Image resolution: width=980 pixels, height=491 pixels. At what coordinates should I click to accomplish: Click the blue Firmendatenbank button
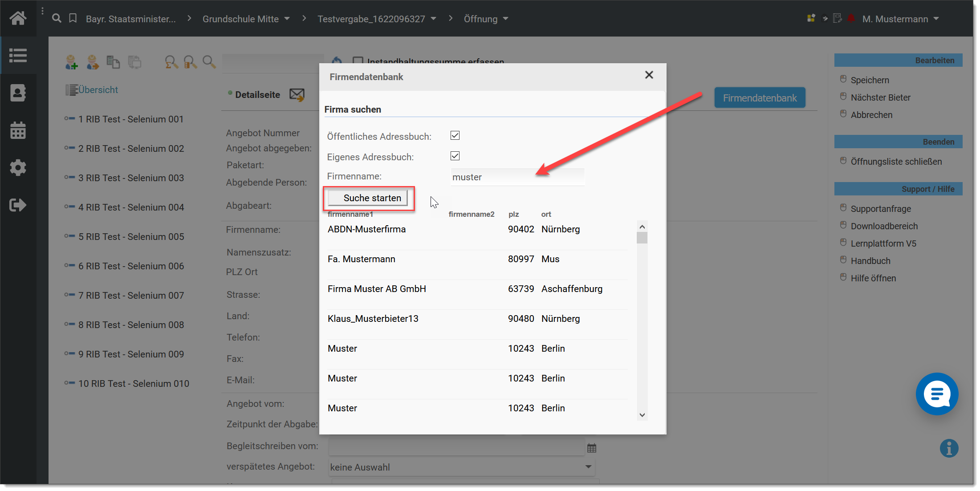[x=760, y=98]
